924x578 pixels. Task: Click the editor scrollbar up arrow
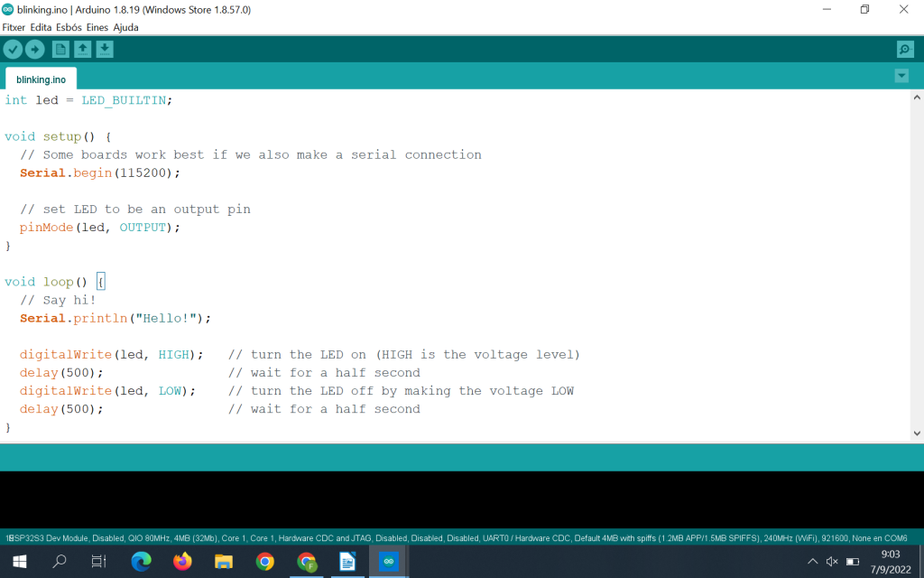tap(917, 97)
